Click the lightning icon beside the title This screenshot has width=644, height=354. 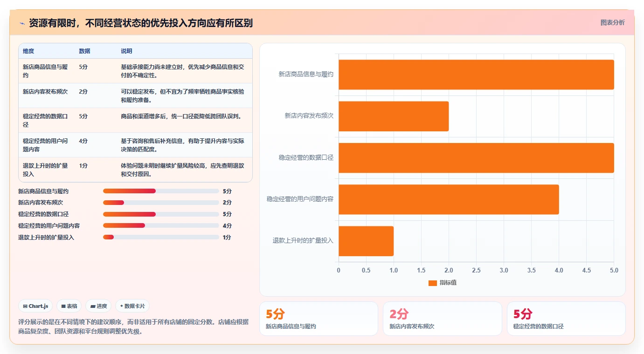click(x=22, y=23)
